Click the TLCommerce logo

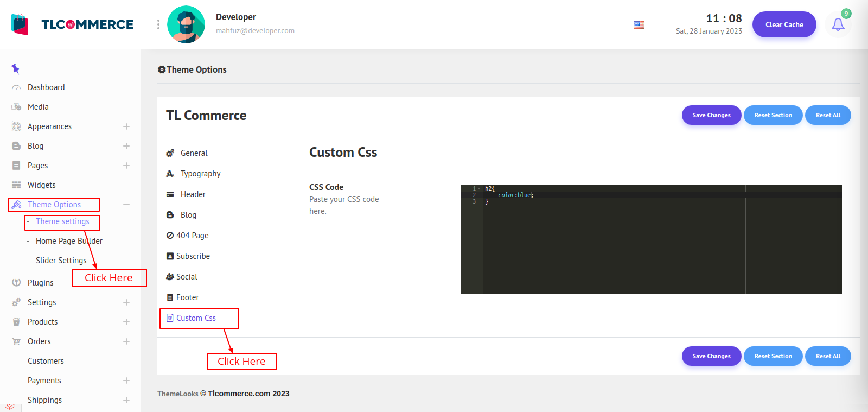point(73,24)
